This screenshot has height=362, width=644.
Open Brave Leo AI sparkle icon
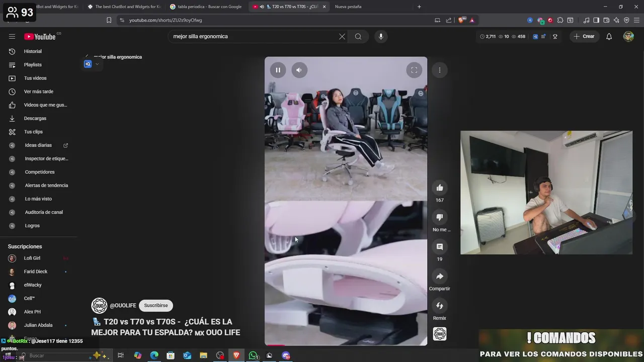click(x=616, y=20)
